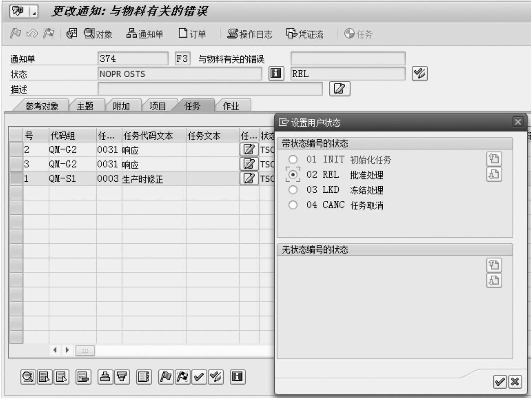This screenshot has width=532, height=399.
Task: Click the greyed-out checkered flag icon in the top toolbar
Action: point(49,34)
